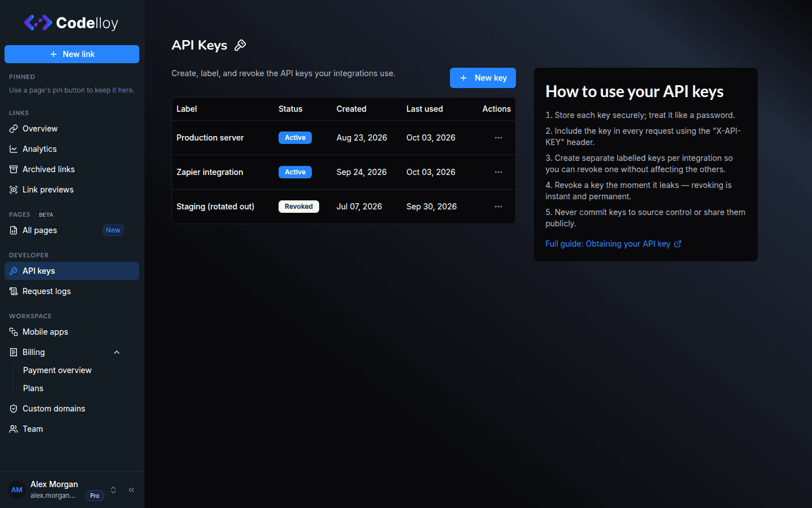Collapse the Billing section chevron
The image size is (812, 508).
(x=117, y=352)
